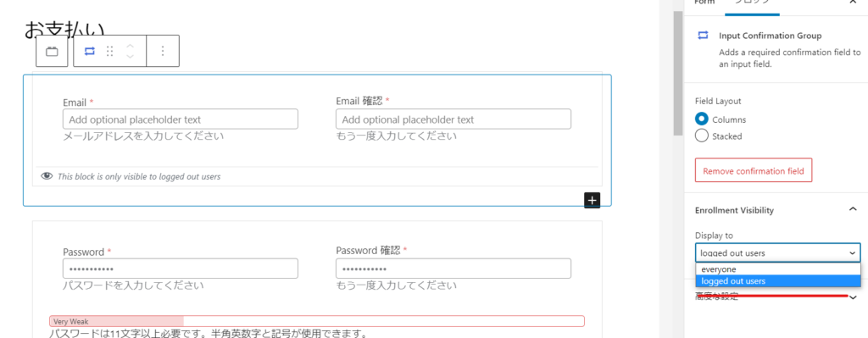Open block options three-dot menu
This screenshot has height=338, width=868.
(163, 51)
